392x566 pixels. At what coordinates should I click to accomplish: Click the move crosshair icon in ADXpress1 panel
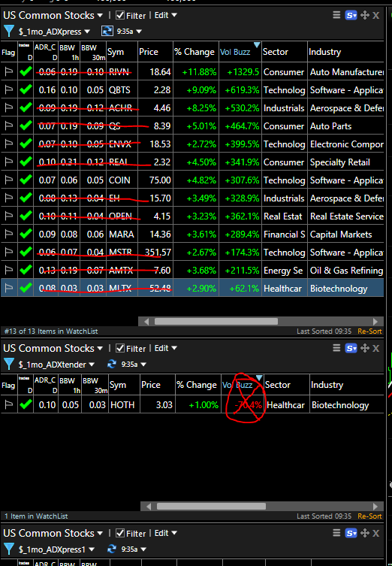click(x=365, y=533)
